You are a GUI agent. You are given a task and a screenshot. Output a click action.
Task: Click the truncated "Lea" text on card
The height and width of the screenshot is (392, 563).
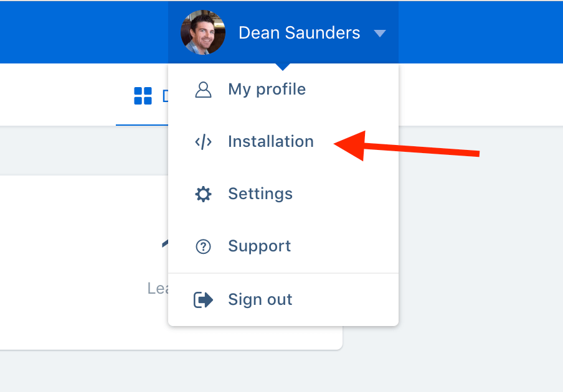pos(158,288)
